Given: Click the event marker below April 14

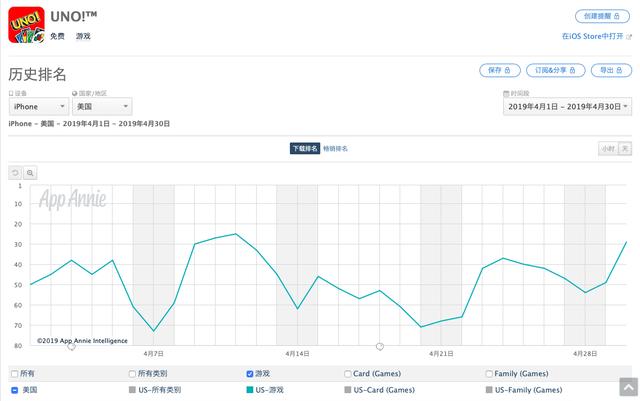Looking at the screenshot, I should point(380,346).
